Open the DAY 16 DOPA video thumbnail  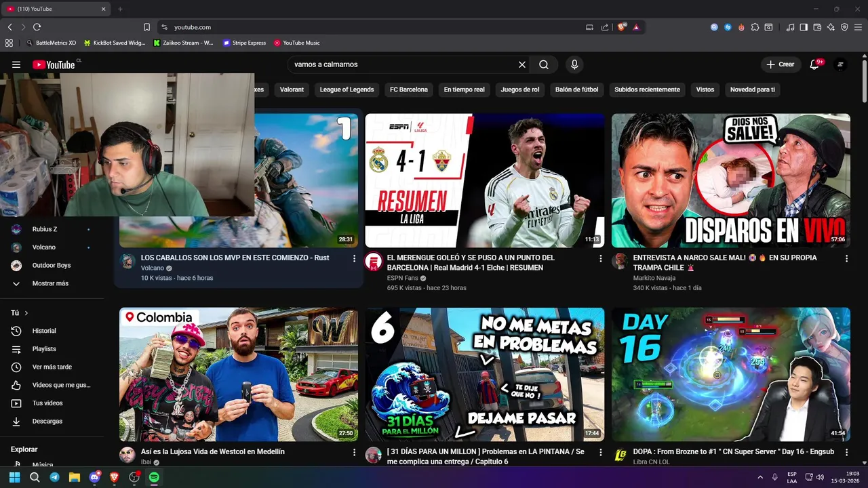click(731, 374)
